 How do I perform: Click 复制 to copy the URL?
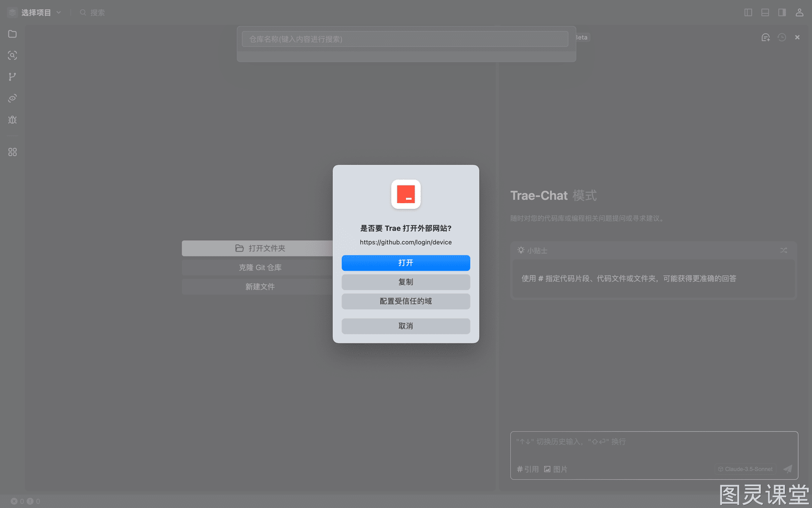pos(406,282)
